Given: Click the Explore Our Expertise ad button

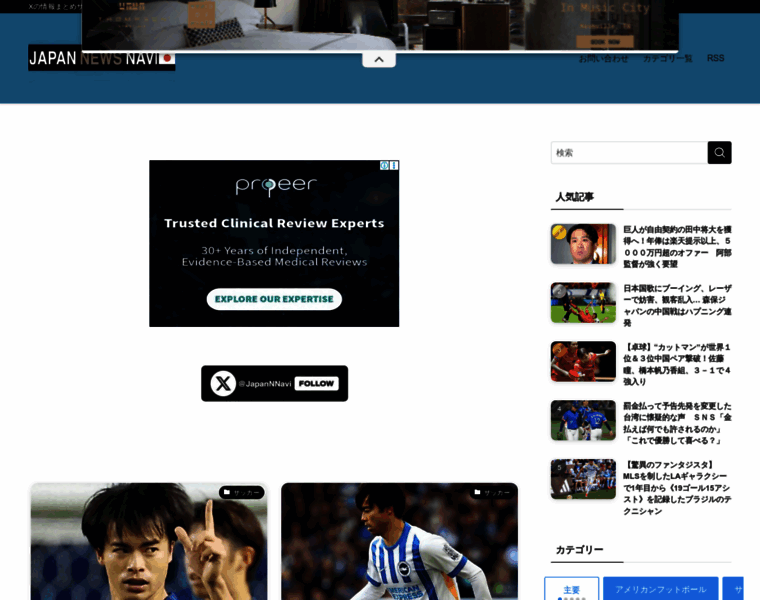Looking at the screenshot, I should point(274,299).
